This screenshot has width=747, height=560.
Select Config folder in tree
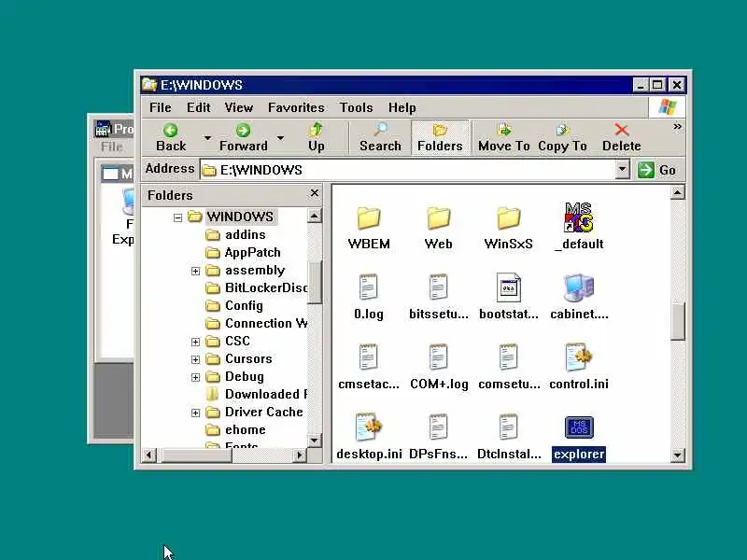click(244, 306)
